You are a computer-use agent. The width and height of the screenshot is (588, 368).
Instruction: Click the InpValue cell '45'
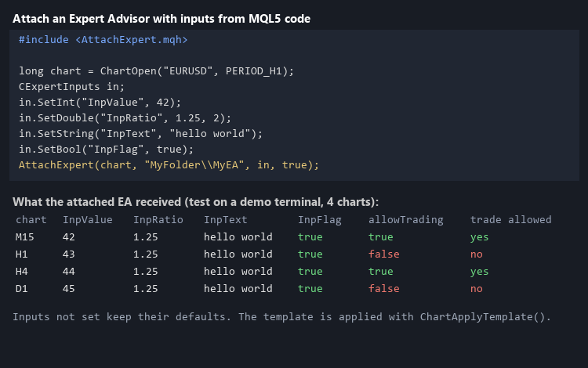click(69, 289)
